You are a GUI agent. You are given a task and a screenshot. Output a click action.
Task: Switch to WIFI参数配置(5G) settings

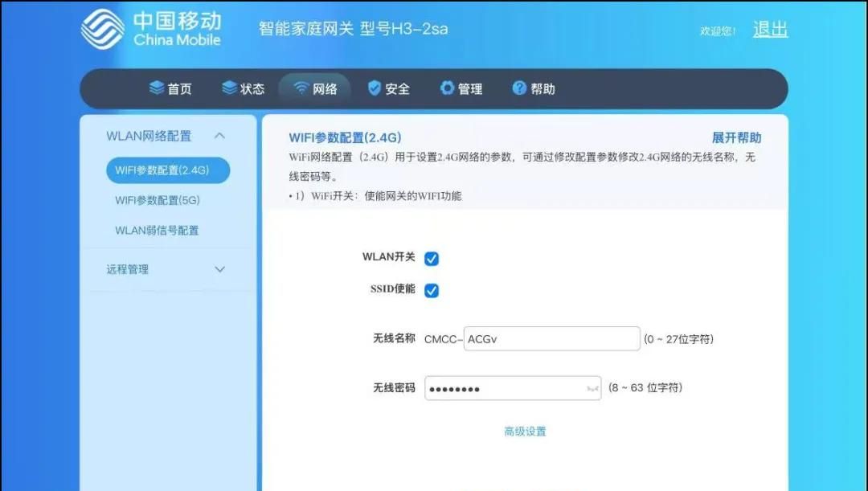pyautogui.click(x=160, y=200)
